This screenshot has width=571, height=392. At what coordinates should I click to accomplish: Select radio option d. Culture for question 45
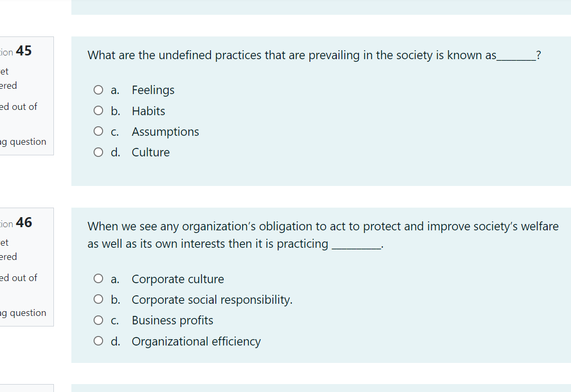point(98,152)
